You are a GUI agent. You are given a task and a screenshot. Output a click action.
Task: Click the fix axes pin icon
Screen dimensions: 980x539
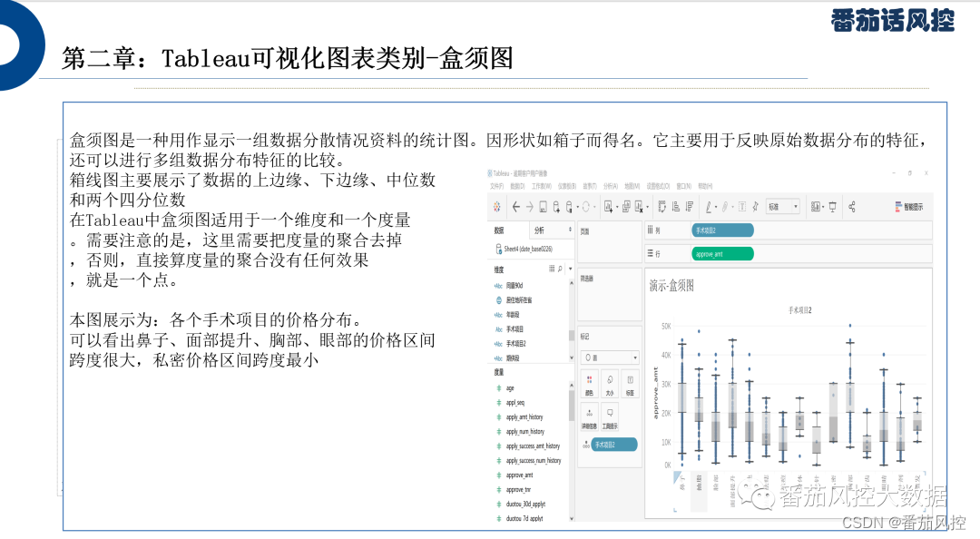pos(755,206)
